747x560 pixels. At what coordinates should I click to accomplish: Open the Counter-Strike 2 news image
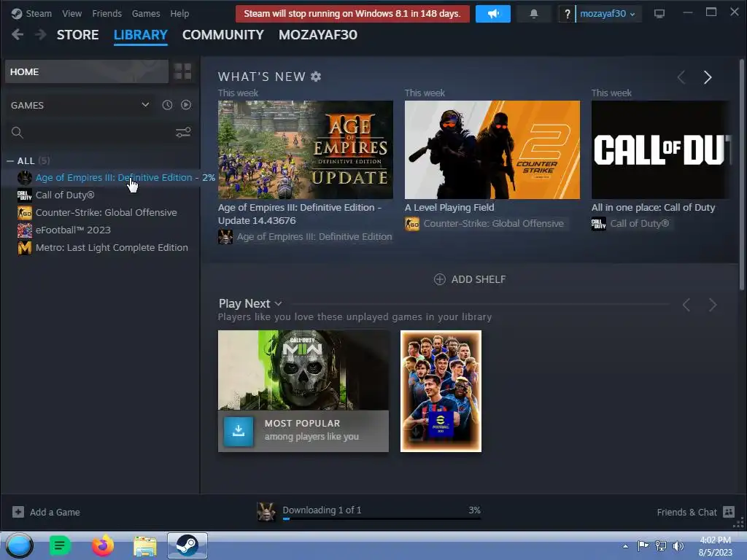tap(492, 149)
